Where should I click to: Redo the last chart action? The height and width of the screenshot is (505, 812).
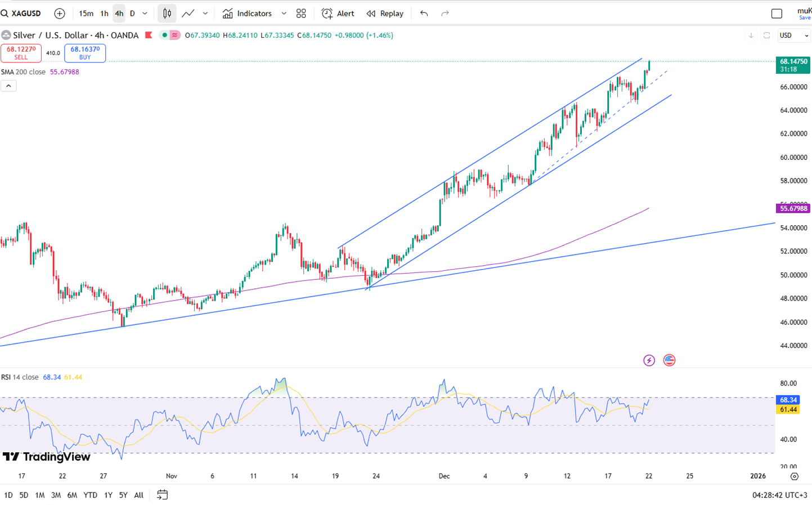pyautogui.click(x=445, y=14)
